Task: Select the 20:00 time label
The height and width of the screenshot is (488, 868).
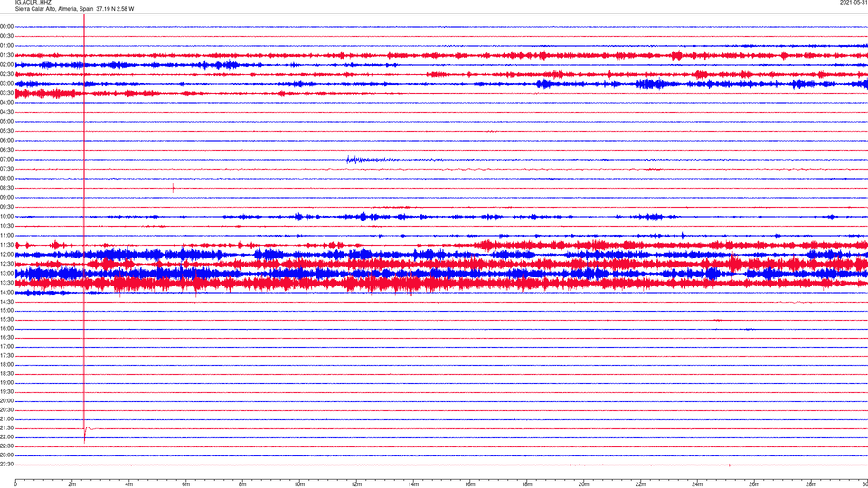Action: [x=6, y=401]
